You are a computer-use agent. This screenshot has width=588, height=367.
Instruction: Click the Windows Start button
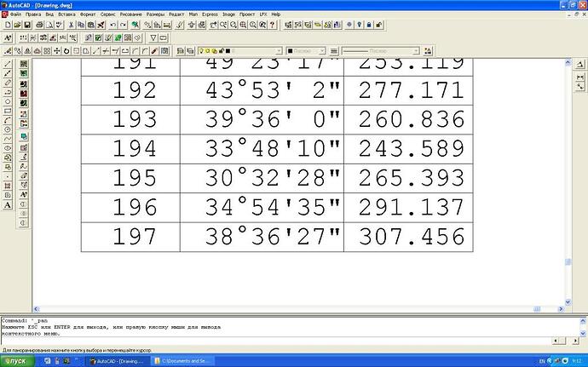coord(18,361)
